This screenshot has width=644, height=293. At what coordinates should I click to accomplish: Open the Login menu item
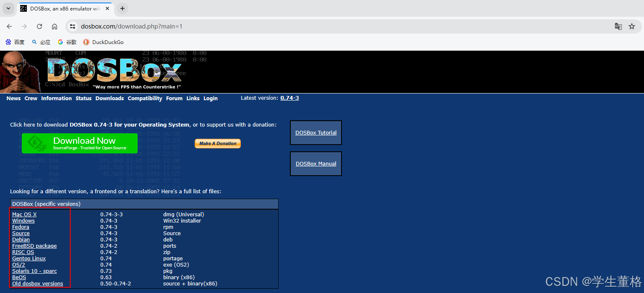click(x=211, y=98)
